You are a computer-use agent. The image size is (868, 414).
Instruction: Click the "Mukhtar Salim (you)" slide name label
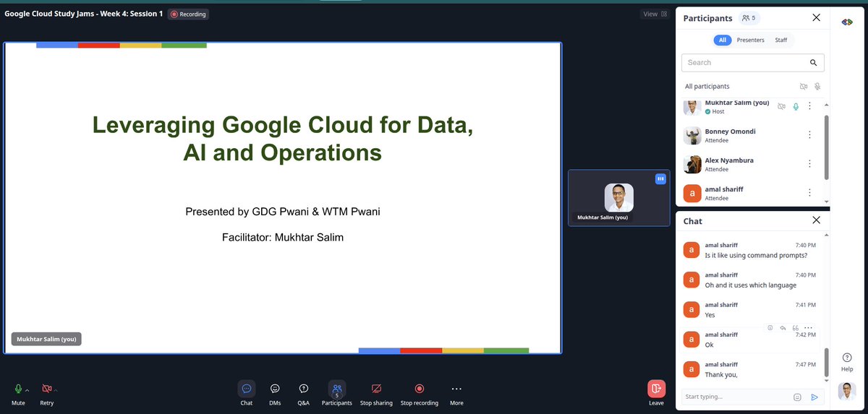[46, 339]
